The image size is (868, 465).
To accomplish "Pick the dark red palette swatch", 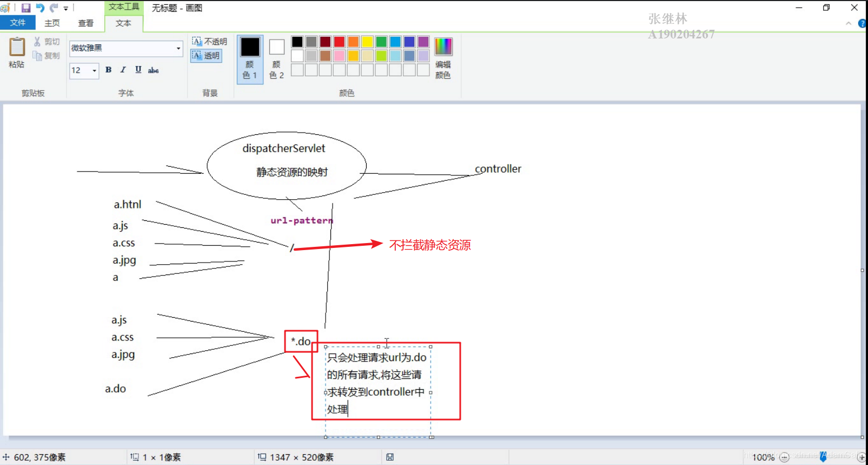I will 326,42.
